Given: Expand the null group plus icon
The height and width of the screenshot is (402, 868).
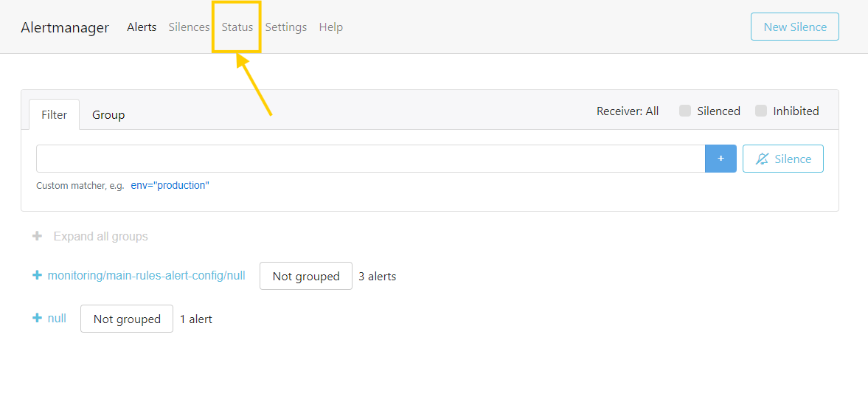Looking at the screenshot, I should [37, 319].
